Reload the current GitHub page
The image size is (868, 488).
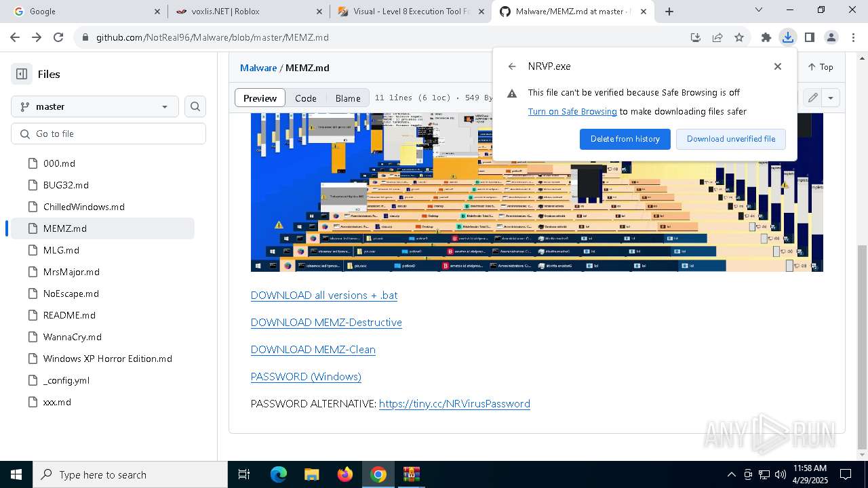point(58,37)
